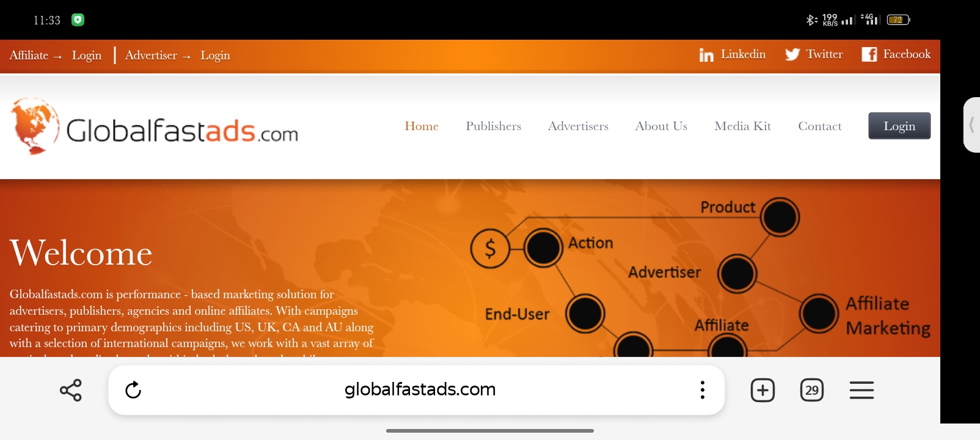
Task: Click the Advertiser Login link
Action: coord(215,56)
